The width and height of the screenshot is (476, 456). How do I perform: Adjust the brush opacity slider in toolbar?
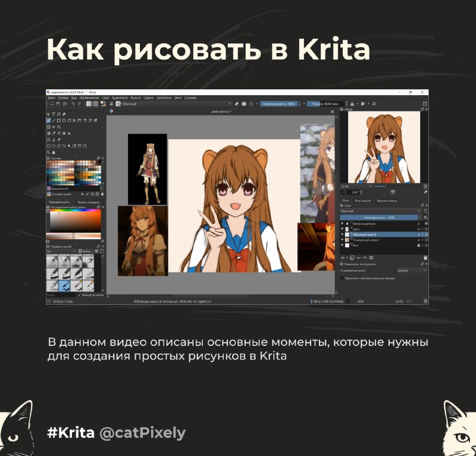click(279, 104)
